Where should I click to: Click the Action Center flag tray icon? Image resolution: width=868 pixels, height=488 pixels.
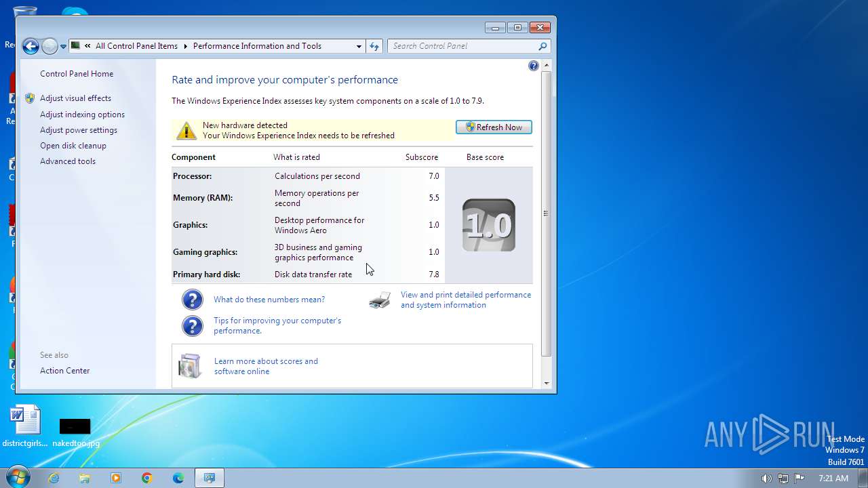click(800, 479)
